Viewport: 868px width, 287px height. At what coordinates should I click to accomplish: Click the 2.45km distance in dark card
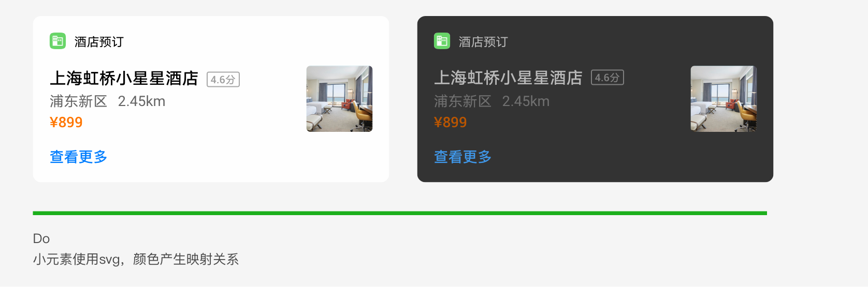point(526,101)
